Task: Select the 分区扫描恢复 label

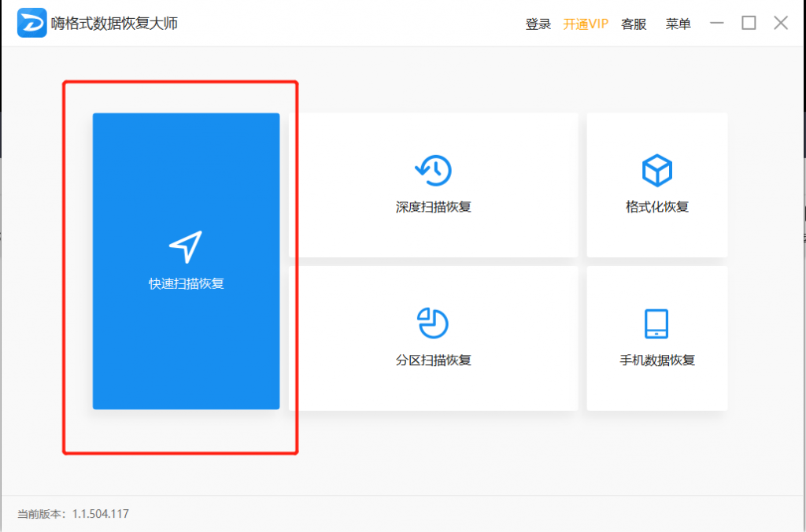Action: pos(434,360)
